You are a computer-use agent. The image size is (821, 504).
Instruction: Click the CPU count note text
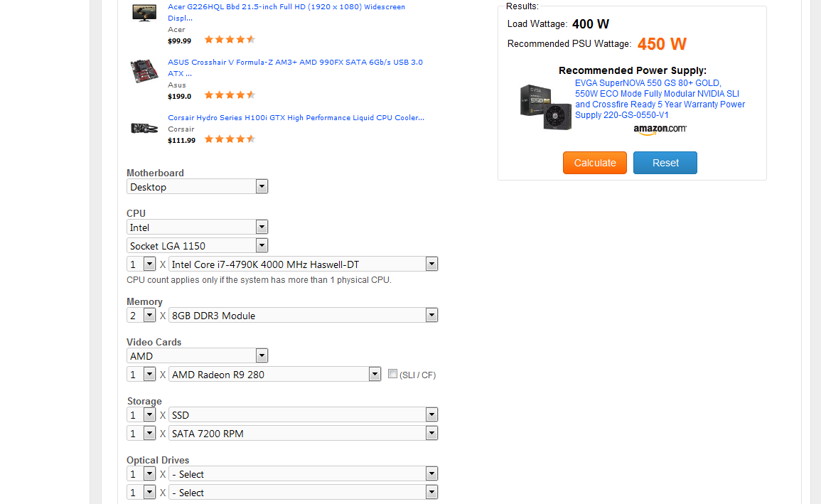[x=259, y=280]
